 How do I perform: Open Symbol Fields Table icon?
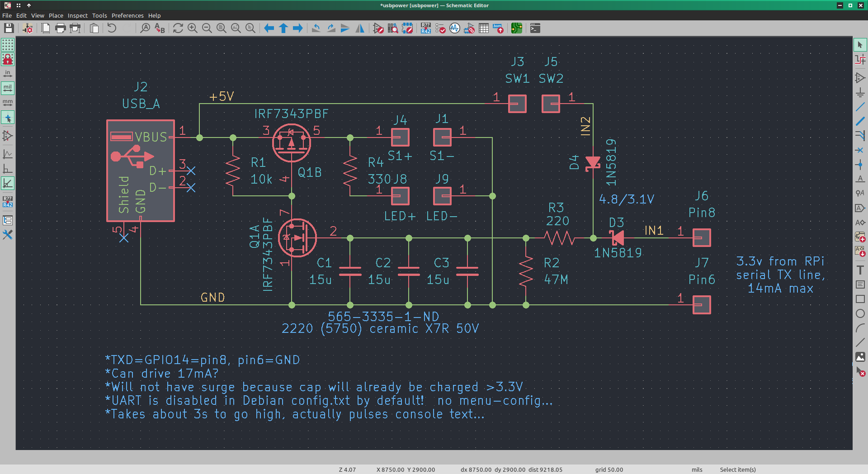coord(484,28)
